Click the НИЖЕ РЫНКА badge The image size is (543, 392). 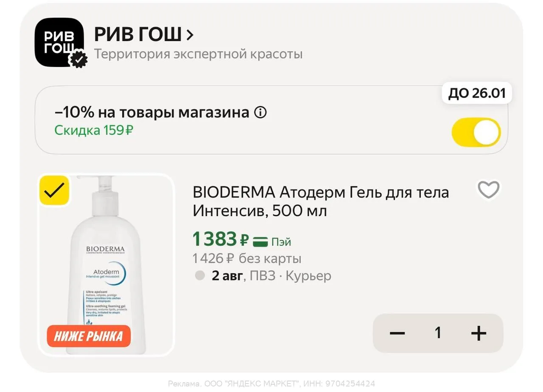(x=89, y=336)
